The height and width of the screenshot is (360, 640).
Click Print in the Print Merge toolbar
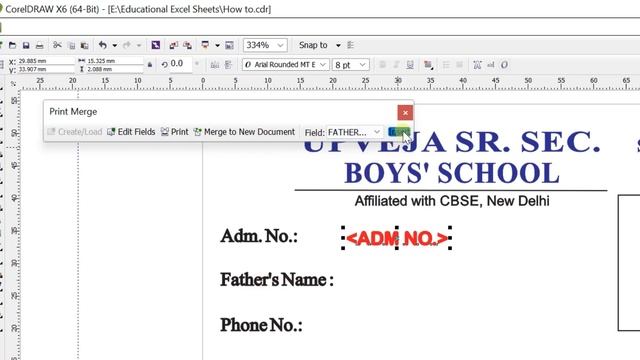(x=175, y=132)
